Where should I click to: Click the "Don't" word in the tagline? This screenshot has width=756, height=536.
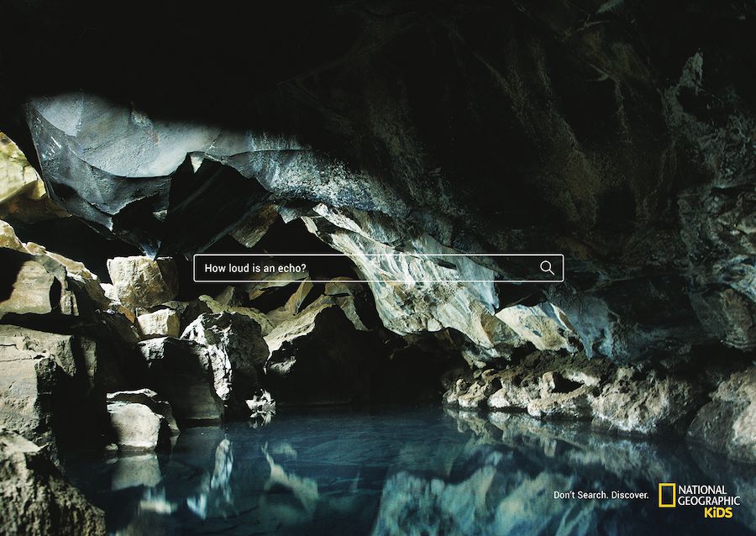pos(564,495)
